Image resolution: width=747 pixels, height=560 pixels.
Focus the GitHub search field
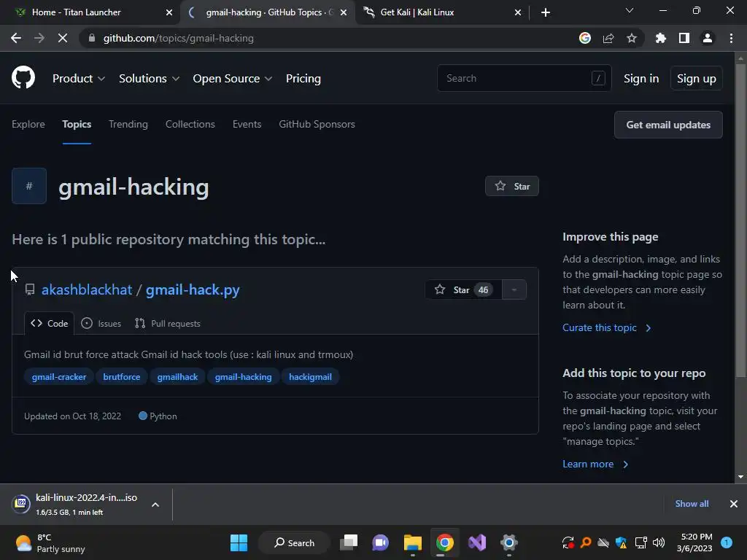click(x=524, y=78)
